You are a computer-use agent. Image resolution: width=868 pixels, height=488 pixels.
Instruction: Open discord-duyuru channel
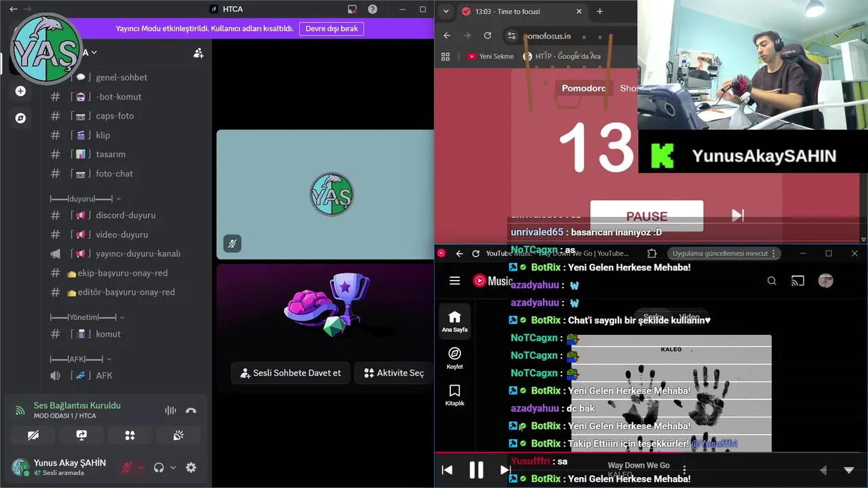click(126, 215)
